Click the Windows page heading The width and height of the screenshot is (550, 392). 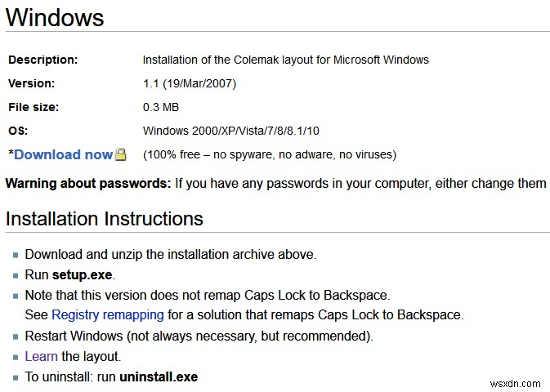55,16
